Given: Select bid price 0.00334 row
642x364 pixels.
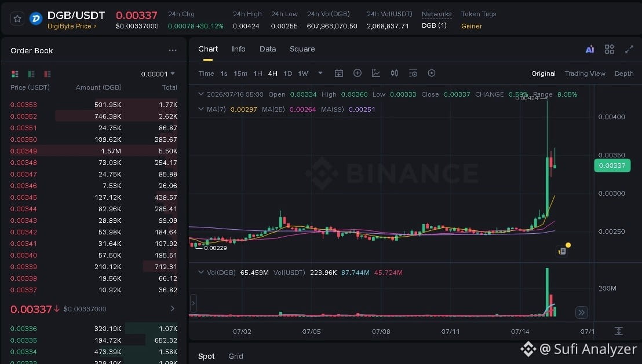Looking at the screenshot, I should [x=94, y=352].
